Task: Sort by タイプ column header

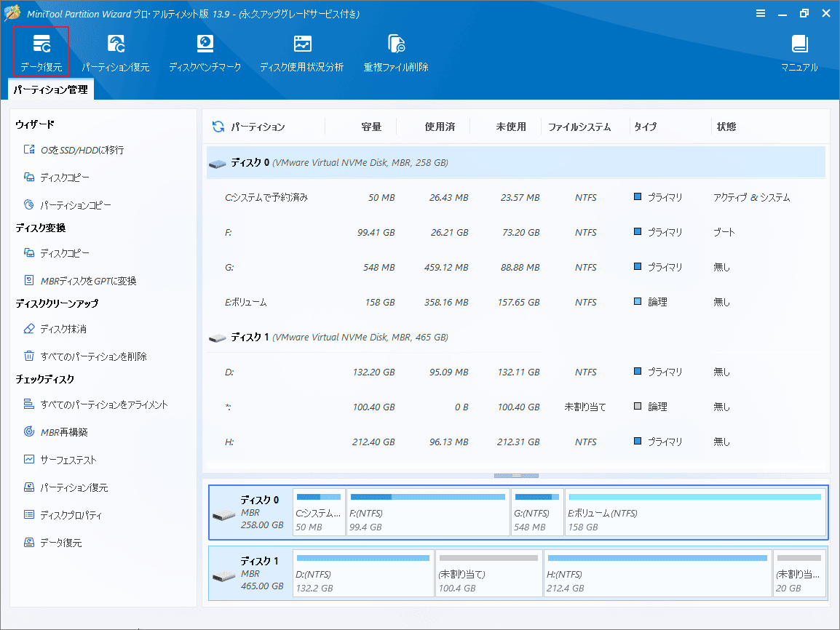Action: point(645,127)
